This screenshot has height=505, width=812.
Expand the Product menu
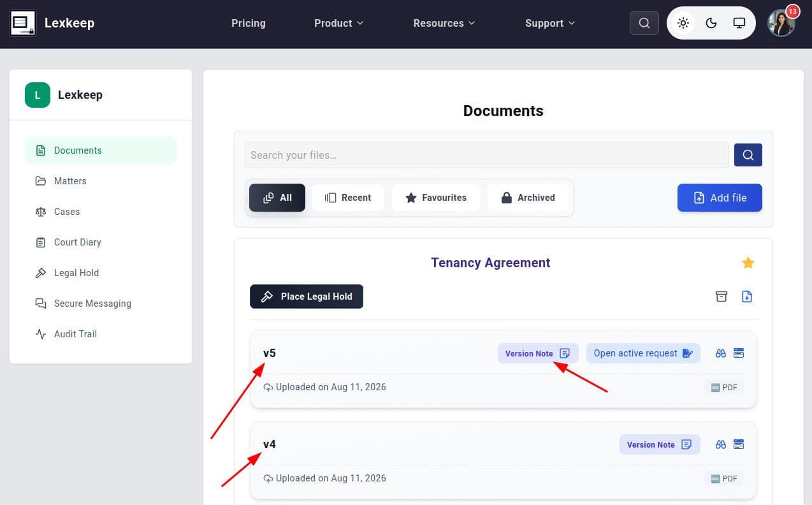(339, 23)
